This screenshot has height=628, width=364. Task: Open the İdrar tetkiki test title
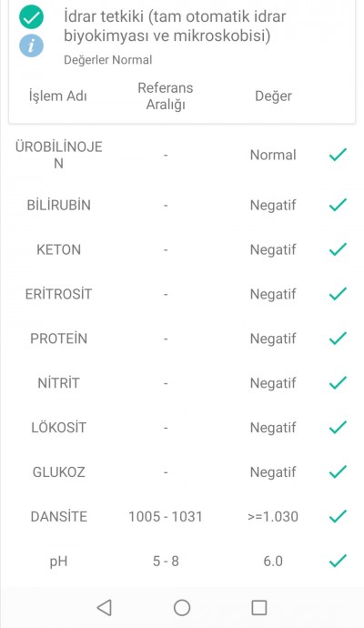(x=175, y=26)
